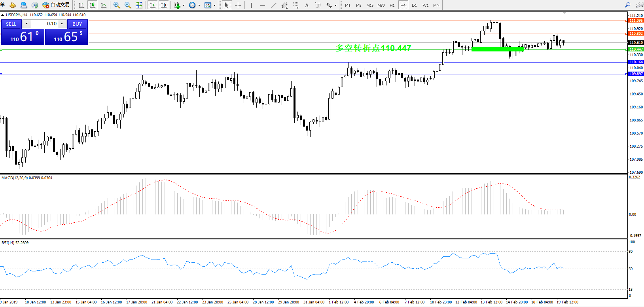644x307 pixels.
Task: Click the Zoom Out magnifier icon
Action: [x=128, y=5]
